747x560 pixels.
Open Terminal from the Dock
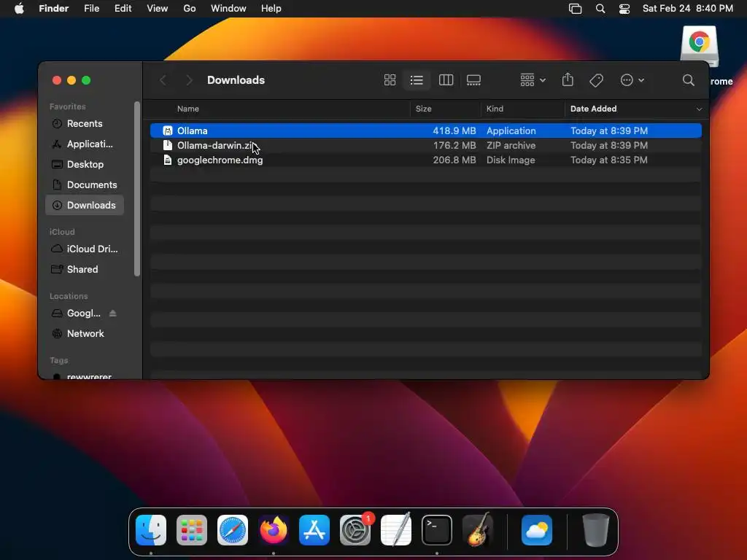click(x=437, y=530)
